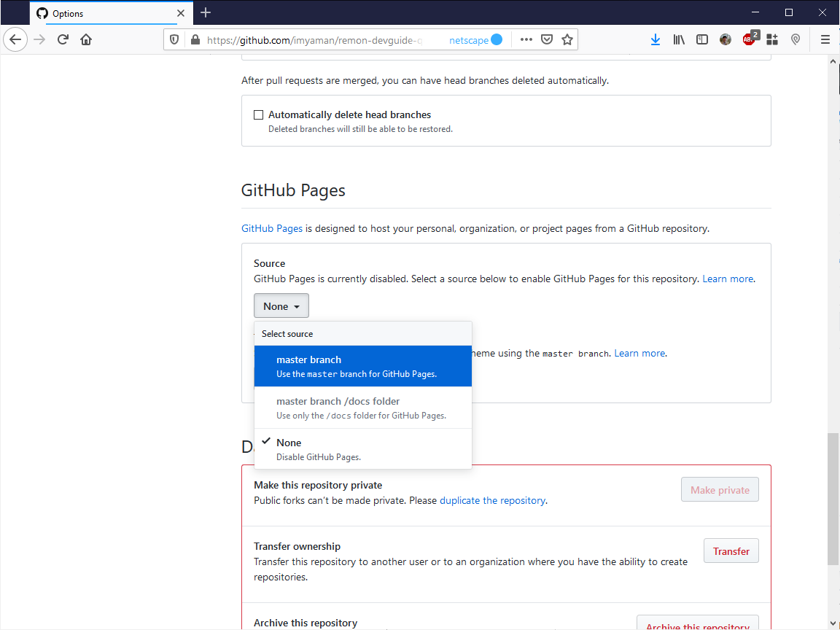Open the GitHub Pages documentation link
Viewport: 840px width, 630px height.
271,228
